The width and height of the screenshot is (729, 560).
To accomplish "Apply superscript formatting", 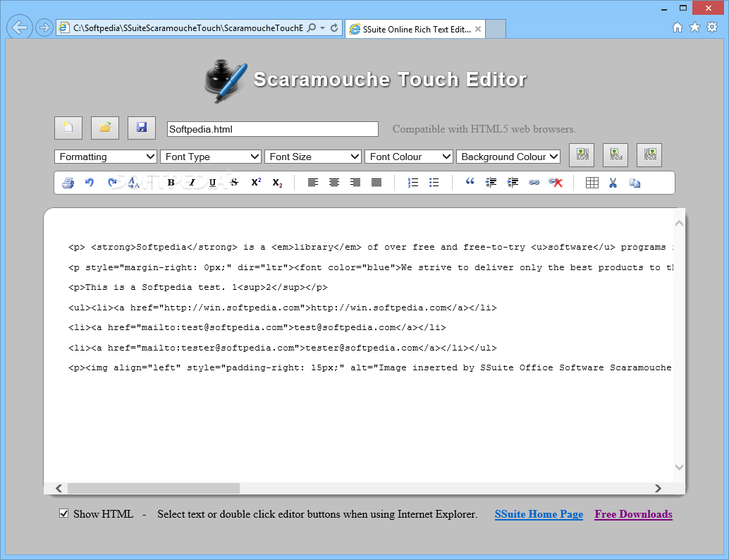I will click(x=256, y=183).
